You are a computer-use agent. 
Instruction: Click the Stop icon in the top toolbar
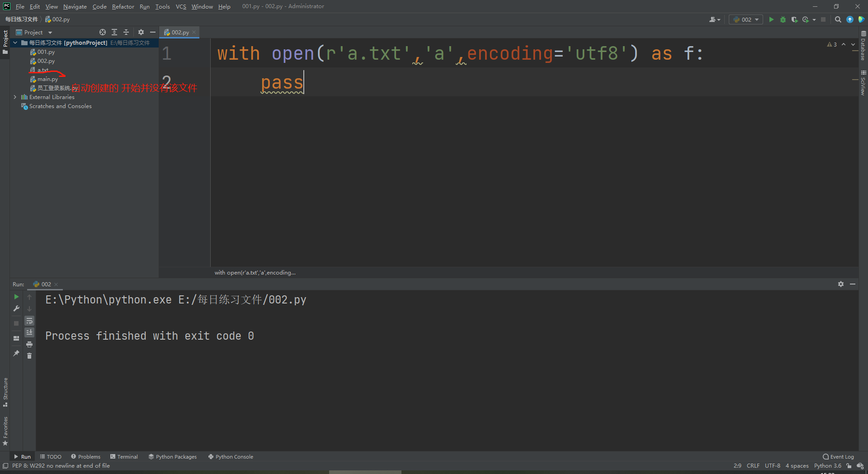tap(823, 19)
